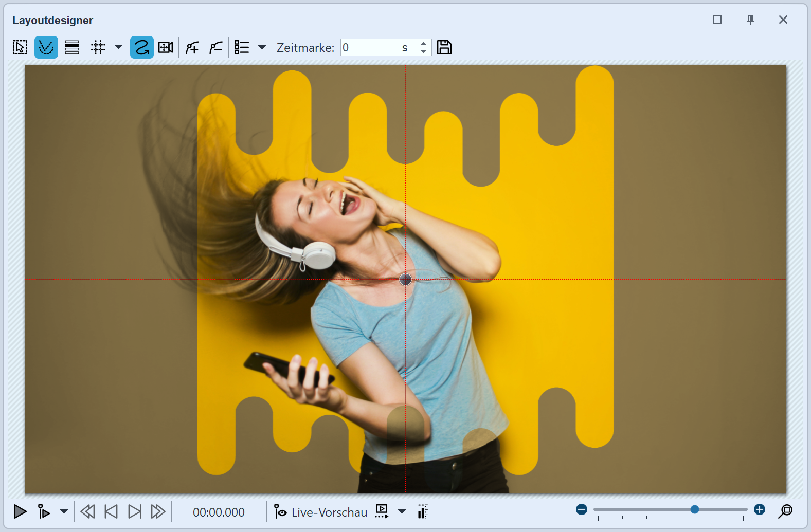Select the camera pan tool icon
Viewport: 811px width, 532px height.
(x=166, y=48)
